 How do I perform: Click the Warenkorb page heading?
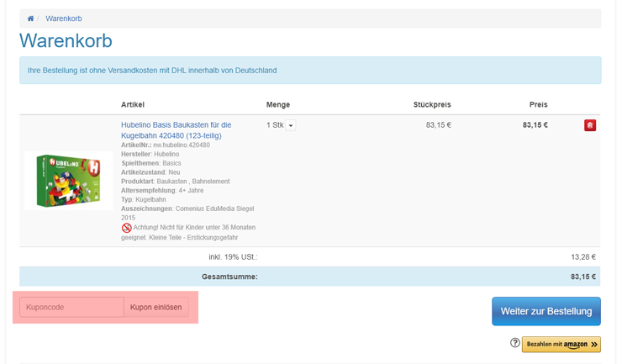point(66,40)
